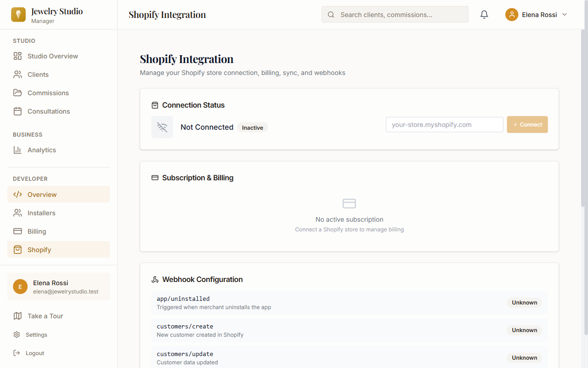
Task: Click the disconnected plug icon in Connection Status
Action: click(x=162, y=127)
